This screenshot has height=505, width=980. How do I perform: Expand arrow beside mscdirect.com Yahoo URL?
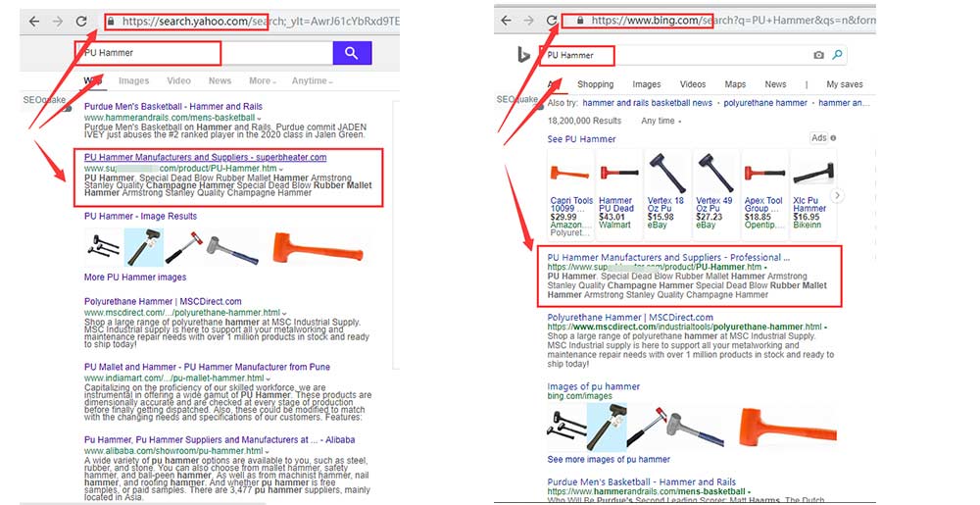[x=284, y=313]
